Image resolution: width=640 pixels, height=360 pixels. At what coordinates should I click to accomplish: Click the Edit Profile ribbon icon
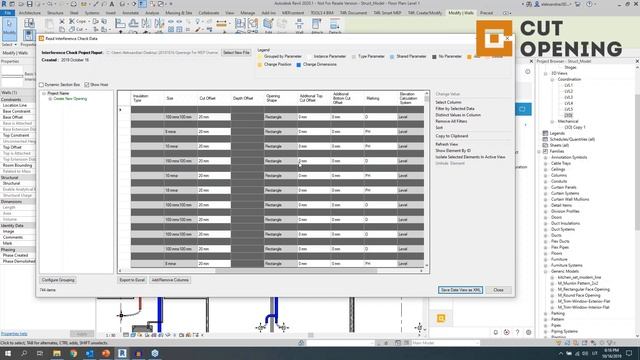point(268,25)
